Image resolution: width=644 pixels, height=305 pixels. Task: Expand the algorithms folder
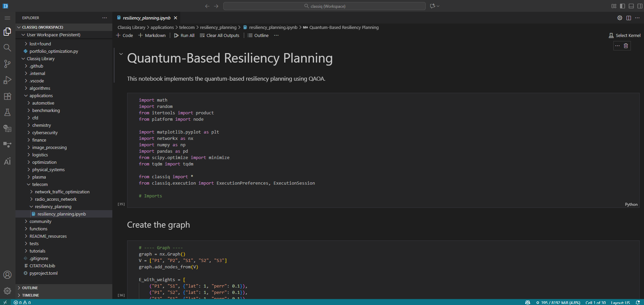[40, 88]
